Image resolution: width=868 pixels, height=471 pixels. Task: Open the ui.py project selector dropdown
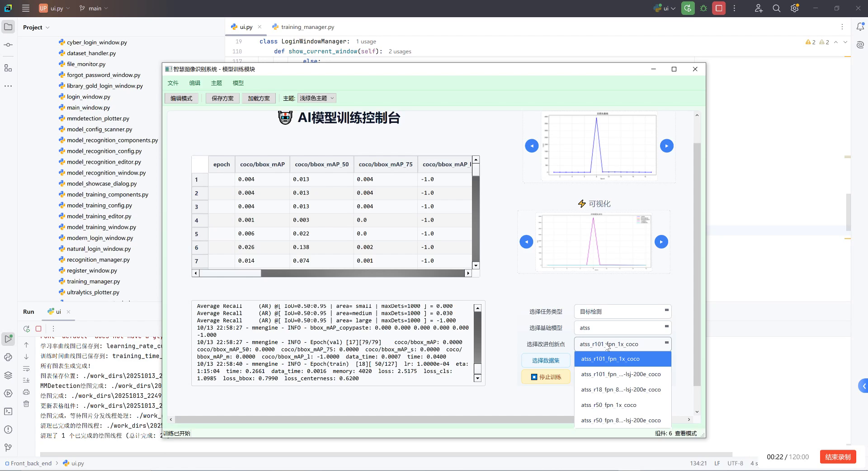coord(55,8)
